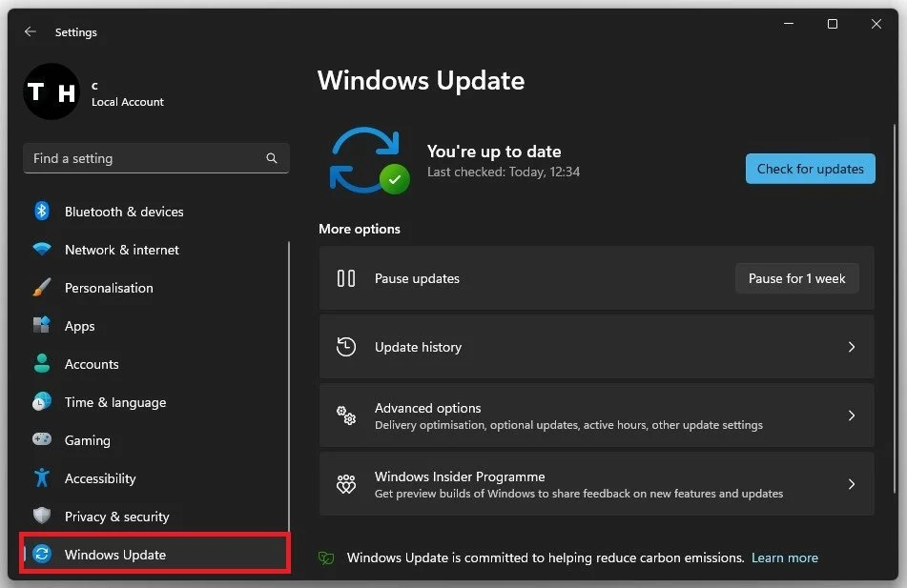This screenshot has width=907, height=588.
Task: Click the Personalisation paintbrush icon
Action: pos(42,288)
